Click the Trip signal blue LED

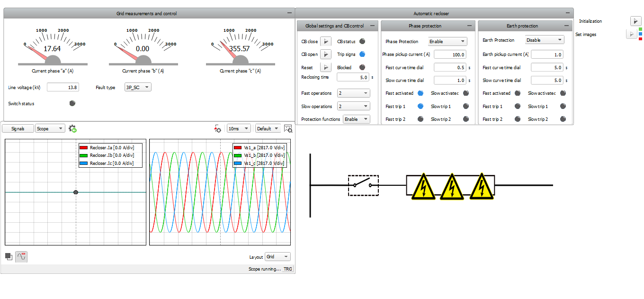pyautogui.click(x=362, y=54)
